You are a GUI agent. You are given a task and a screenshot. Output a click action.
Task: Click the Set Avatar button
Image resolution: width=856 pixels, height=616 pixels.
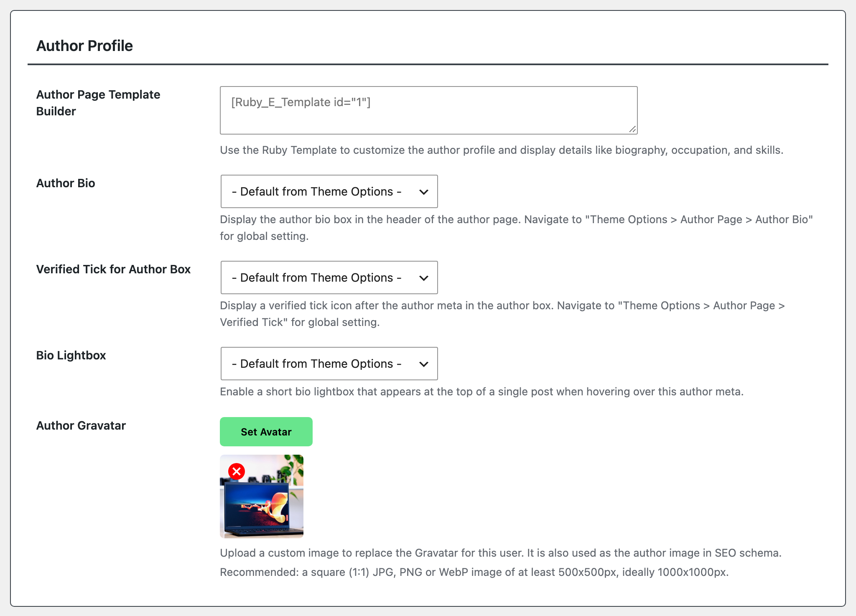pyautogui.click(x=266, y=432)
